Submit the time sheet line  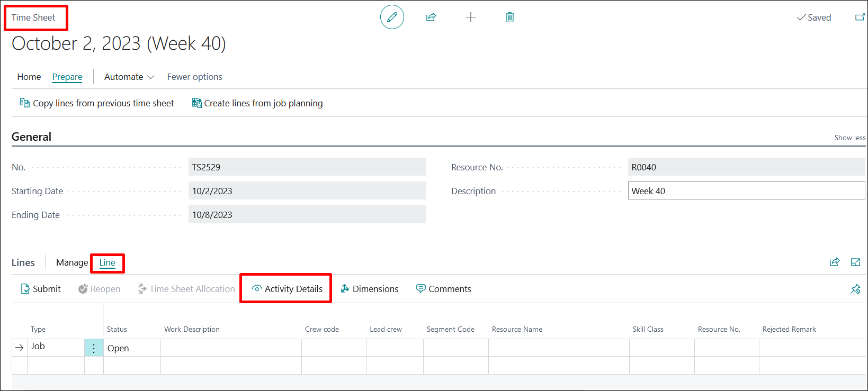(x=41, y=289)
